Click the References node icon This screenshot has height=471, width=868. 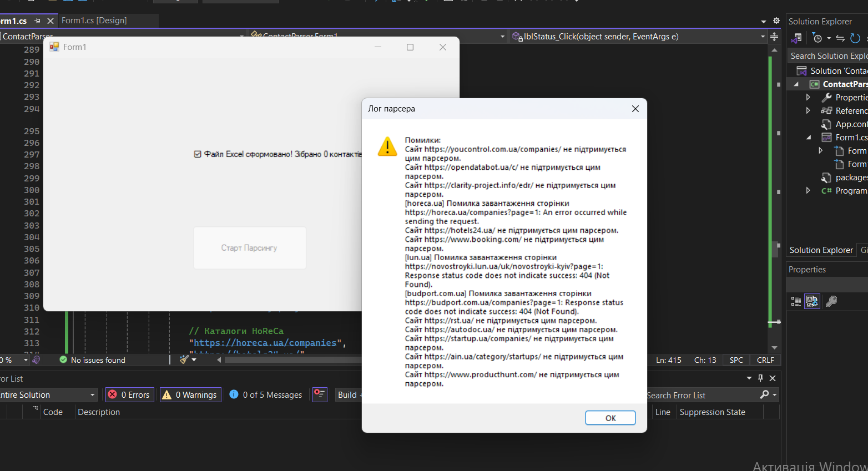pos(826,111)
